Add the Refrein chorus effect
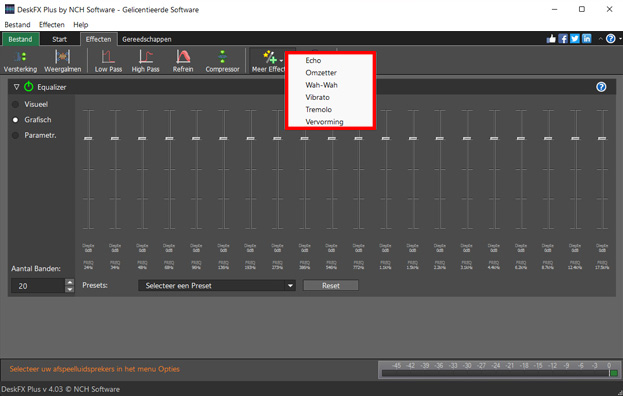 tap(183, 61)
